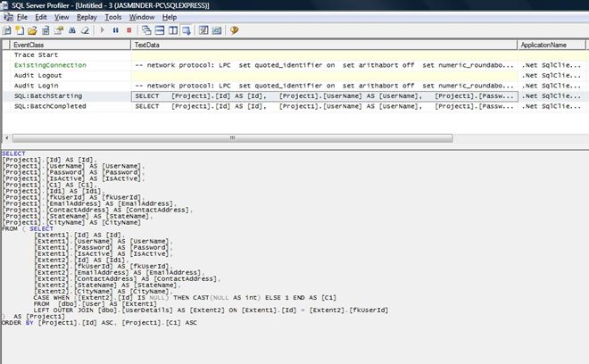
Task: Click the ApplicationName cell of SQL:BatchCompleted row
Action: coord(552,106)
